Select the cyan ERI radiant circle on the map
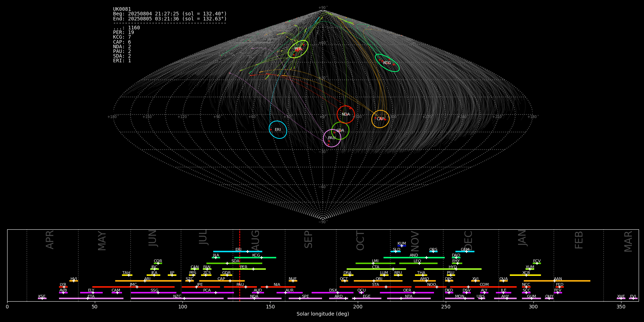644x322 pixels. [278, 130]
